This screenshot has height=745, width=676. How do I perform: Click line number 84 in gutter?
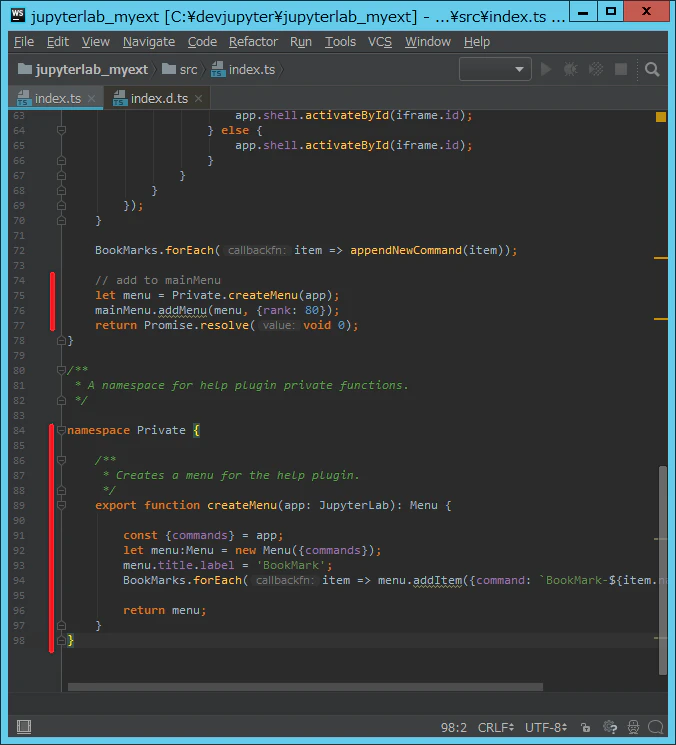click(x=19, y=430)
